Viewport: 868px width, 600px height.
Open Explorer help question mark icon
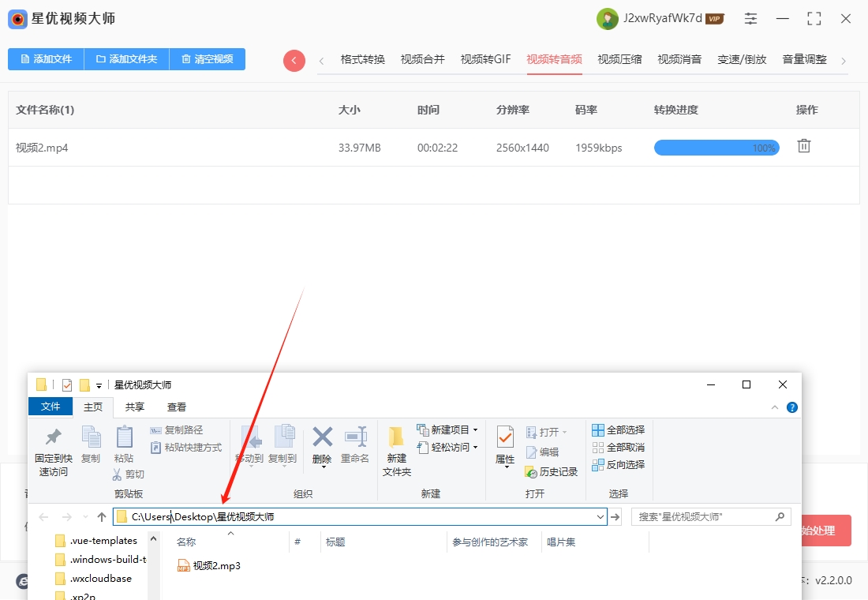point(792,407)
